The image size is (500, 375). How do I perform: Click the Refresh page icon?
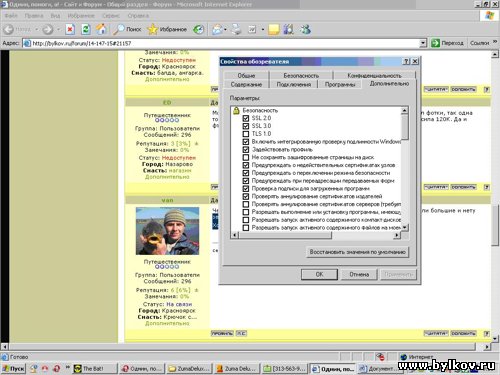click(x=86, y=29)
